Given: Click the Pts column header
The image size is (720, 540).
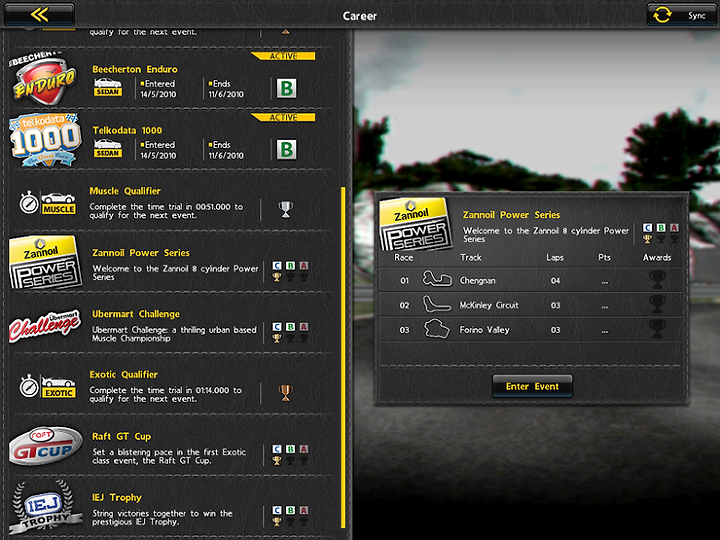Looking at the screenshot, I should [x=604, y=258].
